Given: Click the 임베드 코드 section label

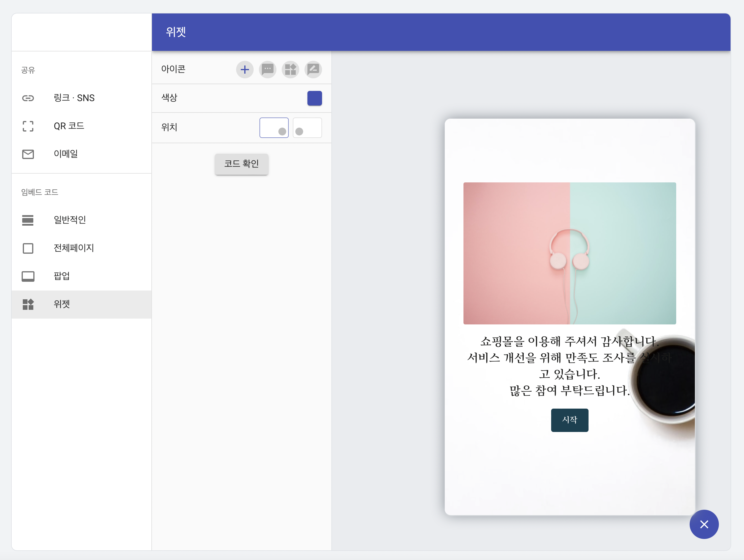Looking at the screenshot, I should coord(40,192).
